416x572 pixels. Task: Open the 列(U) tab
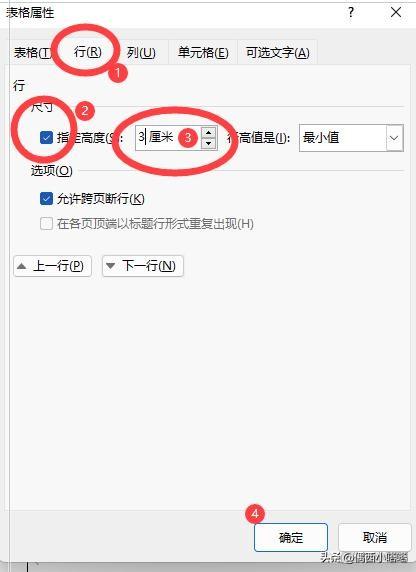[x=141, y=53]
